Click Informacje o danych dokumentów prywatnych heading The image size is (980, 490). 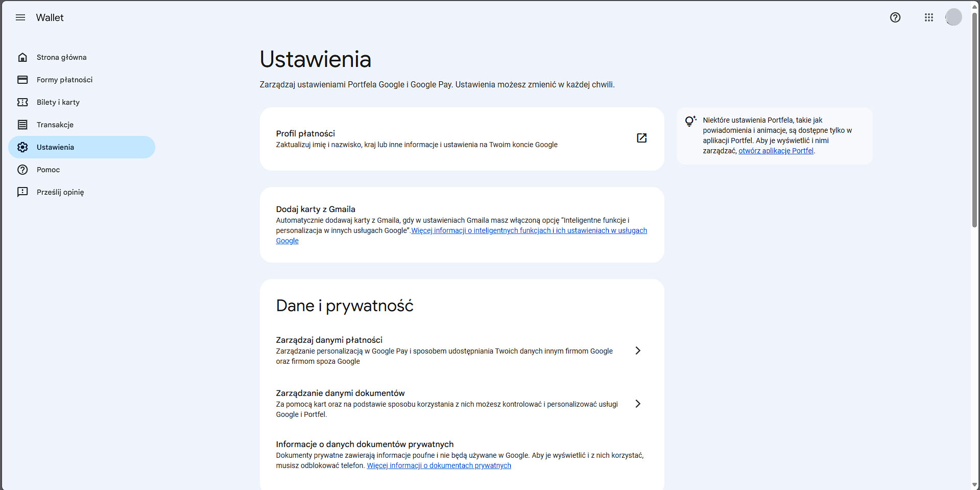coord(365,444)
